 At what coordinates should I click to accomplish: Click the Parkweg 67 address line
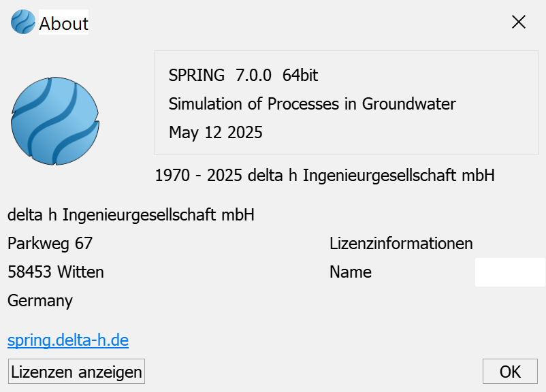[x=50, y=244]
